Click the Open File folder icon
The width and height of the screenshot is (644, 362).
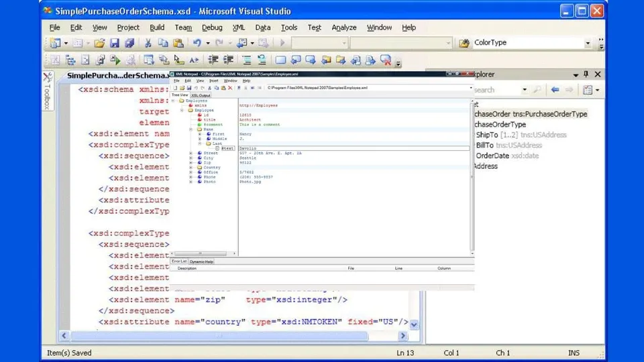[99, 43]
